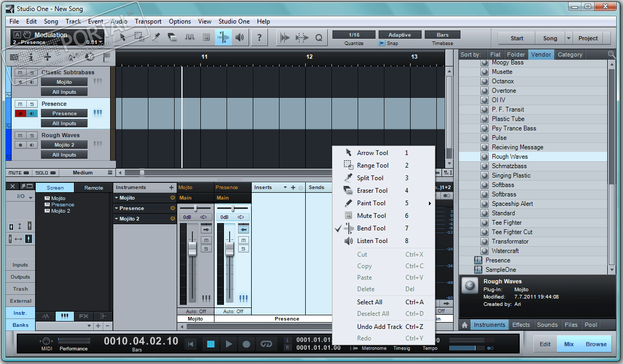Click the track list icon above tracks

pos(14,57)
